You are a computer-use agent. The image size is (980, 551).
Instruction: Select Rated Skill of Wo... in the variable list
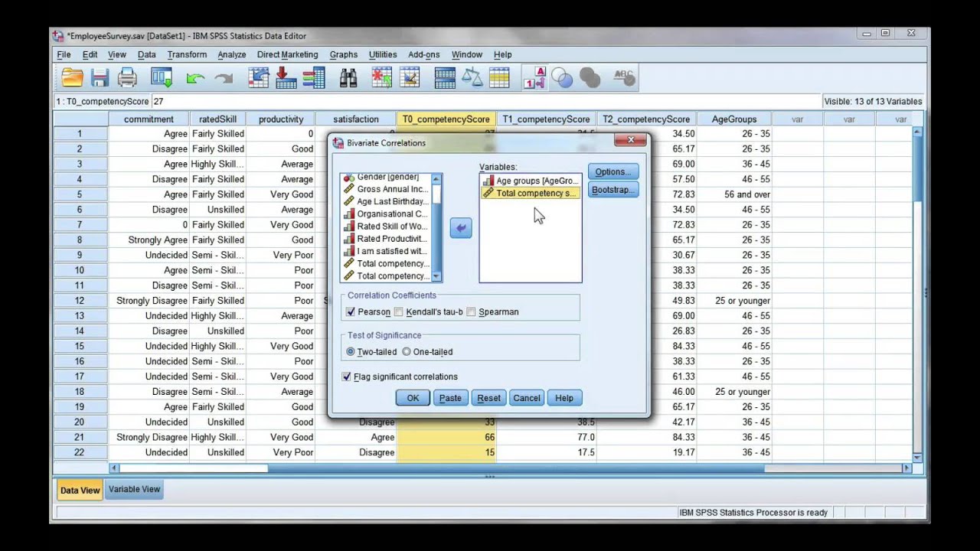[387, 226]
